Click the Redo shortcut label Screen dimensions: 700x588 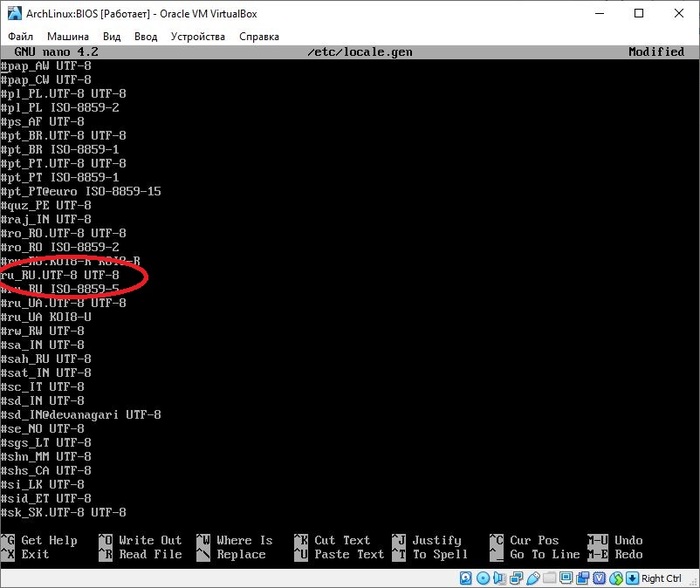(x=629, y=554)
